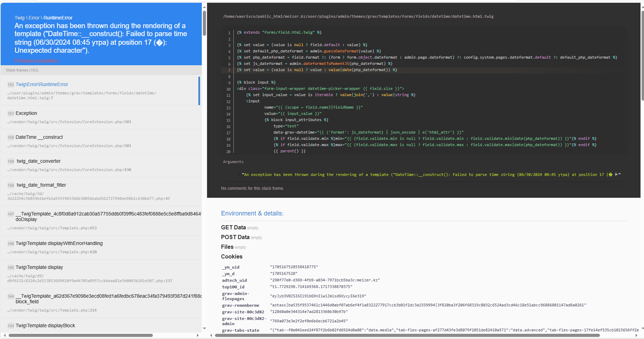Click the Template.php:453 file path
The width and height of the screenshot is (644, 339).
point(52,228)
